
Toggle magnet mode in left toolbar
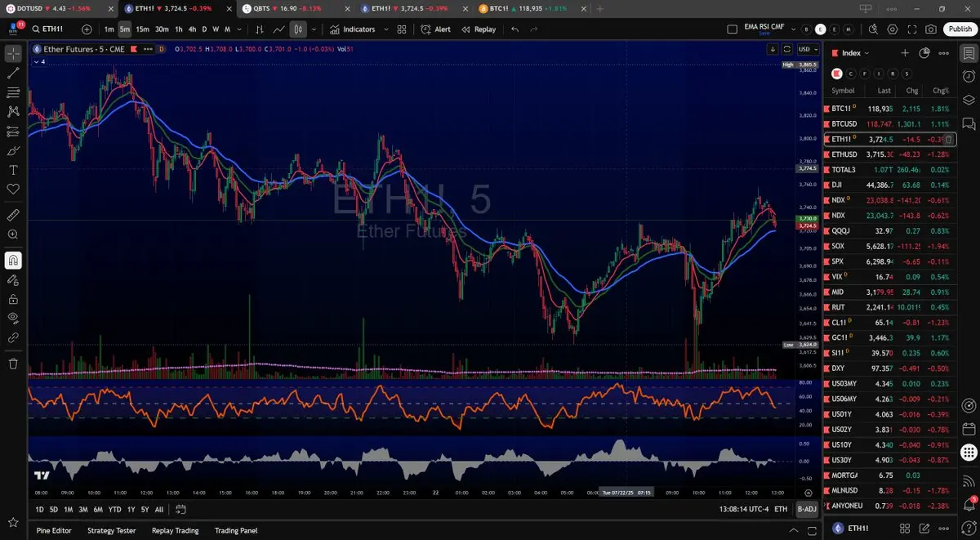[x=13, y=261]
